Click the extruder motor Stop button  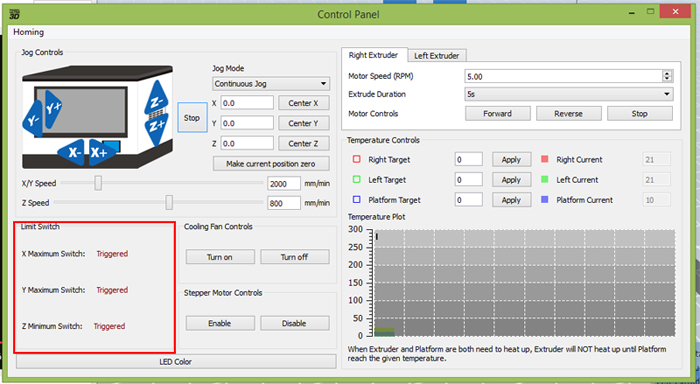pyautogui.click(x=640, y=114)
